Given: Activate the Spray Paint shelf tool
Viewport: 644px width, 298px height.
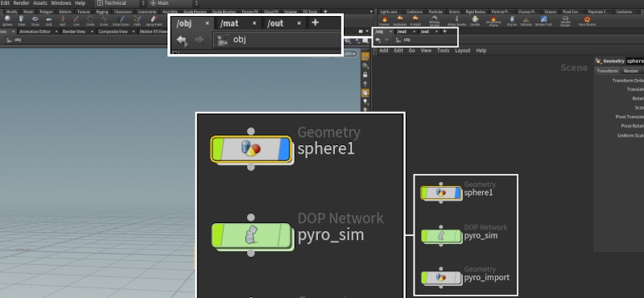Looking at the screenshot, I should pos(154,21).
